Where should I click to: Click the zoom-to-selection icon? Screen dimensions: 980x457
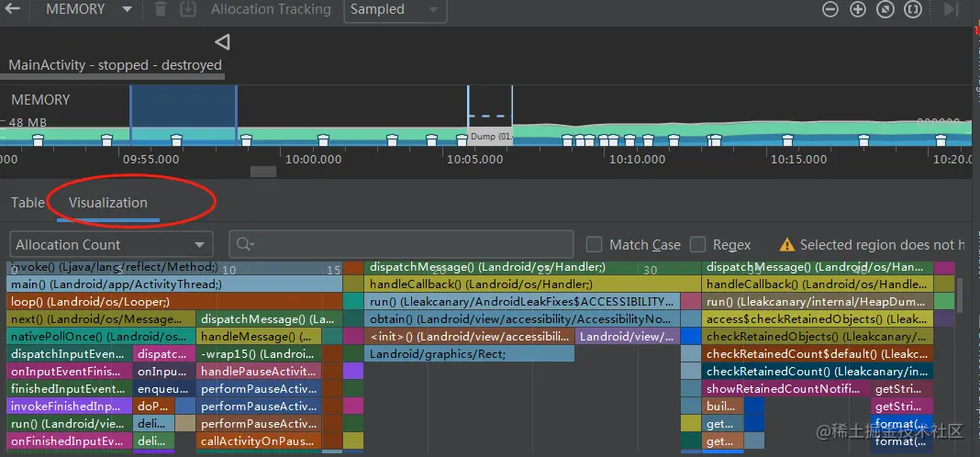913,9
